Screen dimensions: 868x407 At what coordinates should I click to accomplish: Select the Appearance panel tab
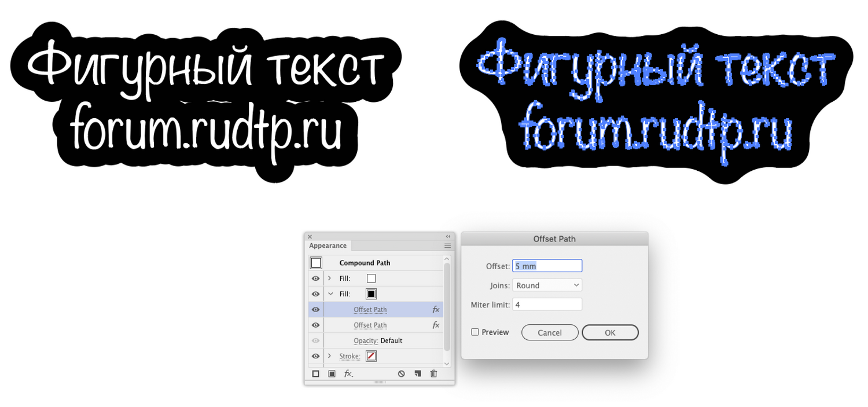click(328, 246)
